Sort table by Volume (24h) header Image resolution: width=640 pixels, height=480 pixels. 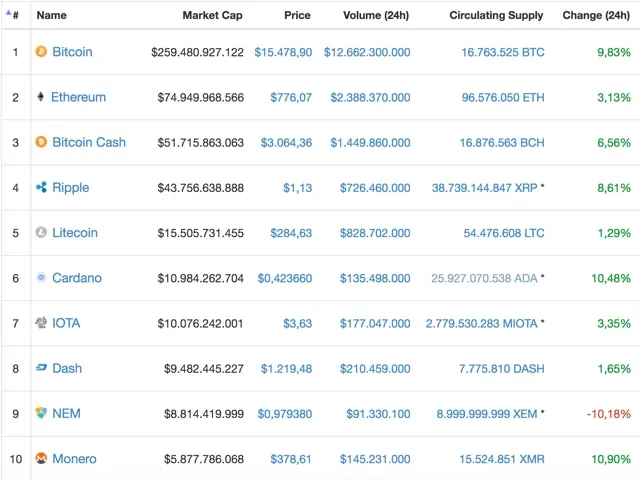[x=376, y=15]
